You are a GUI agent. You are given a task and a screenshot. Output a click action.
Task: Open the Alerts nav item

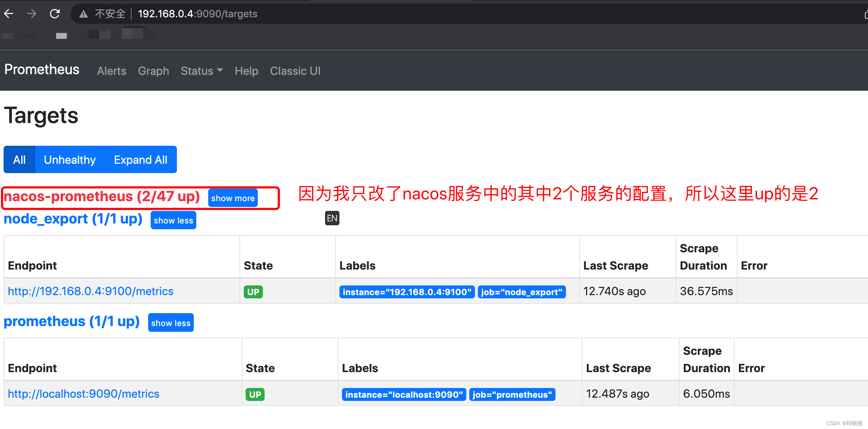(111, 71)
